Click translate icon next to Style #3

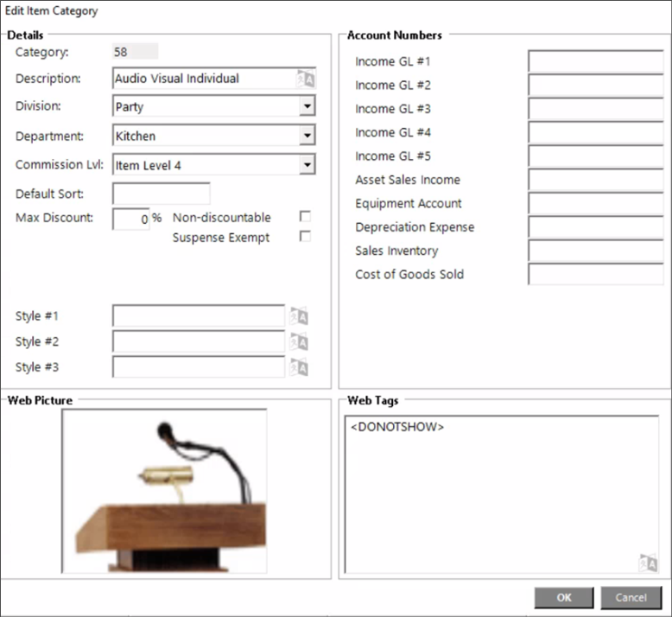click(300, 367)
